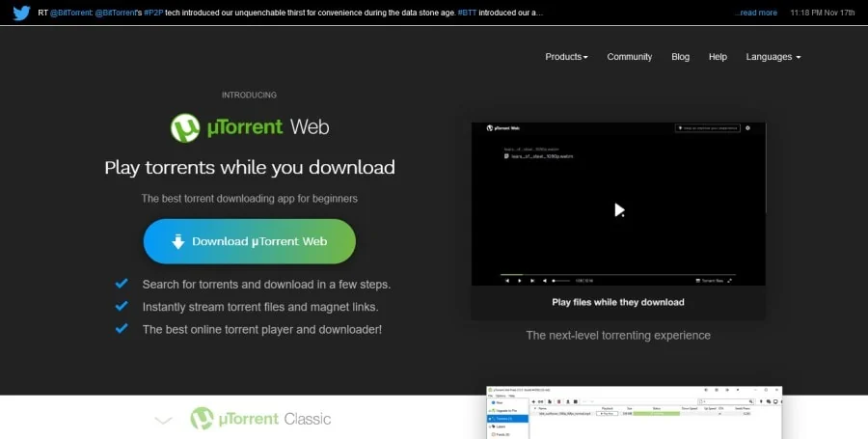868x439 pixels.
Task: Click the next track icon in the player
Action: click(x=532, y=281)
